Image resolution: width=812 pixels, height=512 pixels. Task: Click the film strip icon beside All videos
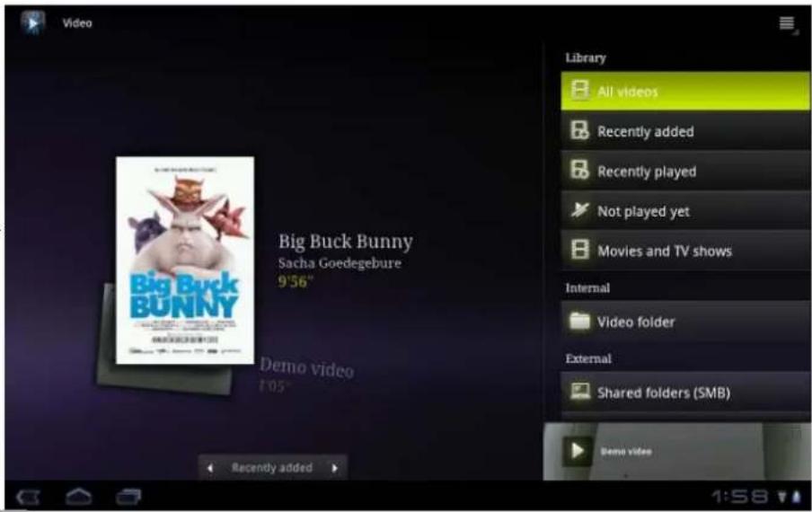coord(579,90)
